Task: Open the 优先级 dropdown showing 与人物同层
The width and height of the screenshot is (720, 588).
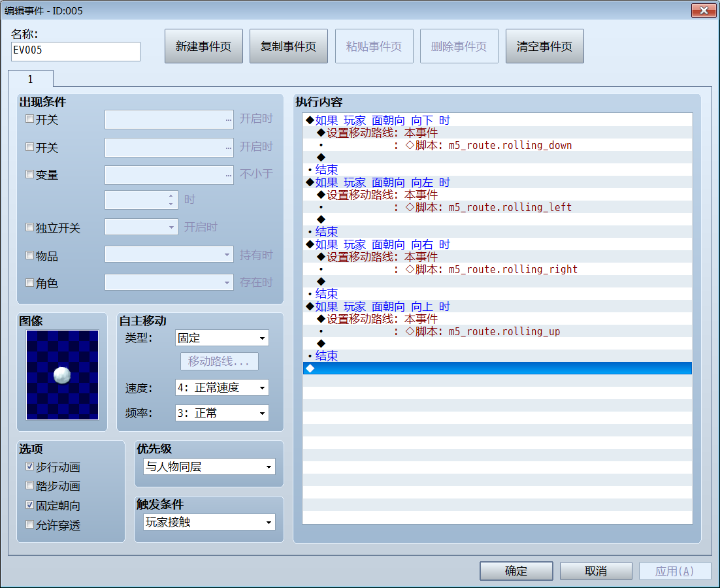Action: coord(209,466)
